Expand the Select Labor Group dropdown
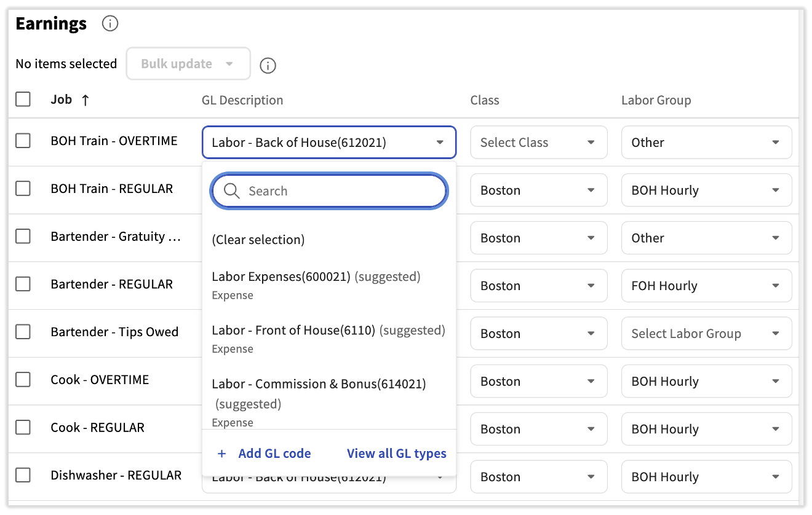The image size is (812, 515). tap(706, 334)
